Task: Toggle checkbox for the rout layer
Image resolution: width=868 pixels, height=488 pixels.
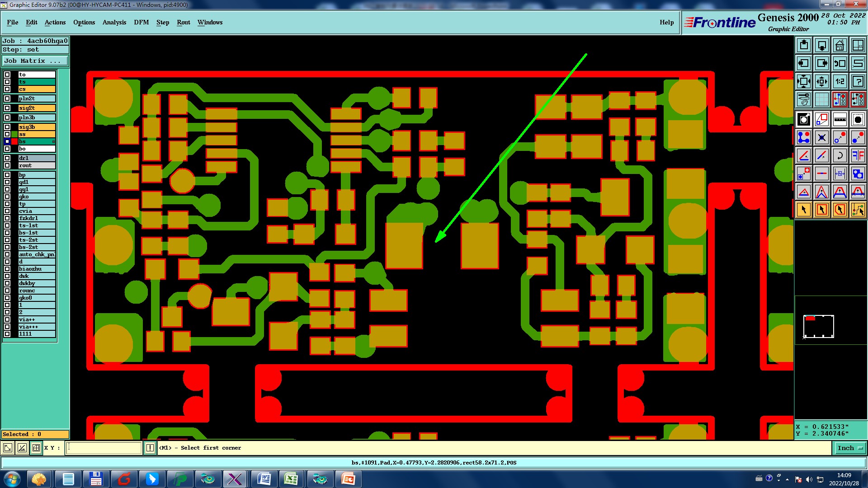Action: pyautogui.click(x=7, y=165)
